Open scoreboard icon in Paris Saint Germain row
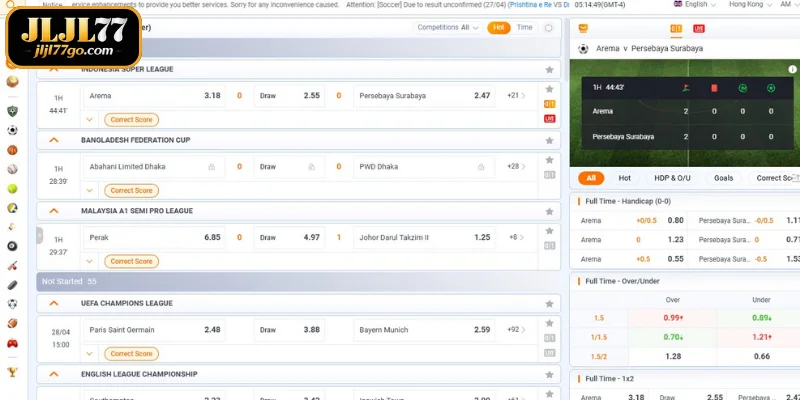This screenshot has height=400, width=800. pyautogui.click(x=549, y=338)
